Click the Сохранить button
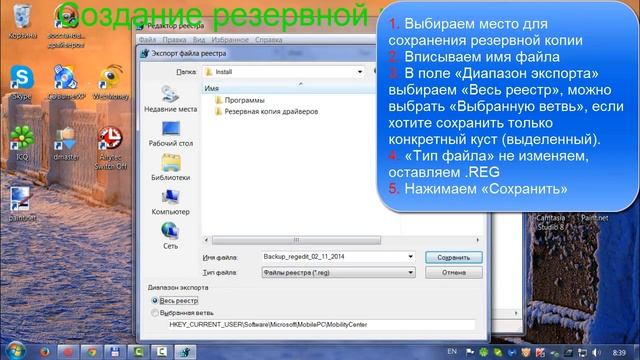This screenshot has width=640, height=360. pos(453,258)
